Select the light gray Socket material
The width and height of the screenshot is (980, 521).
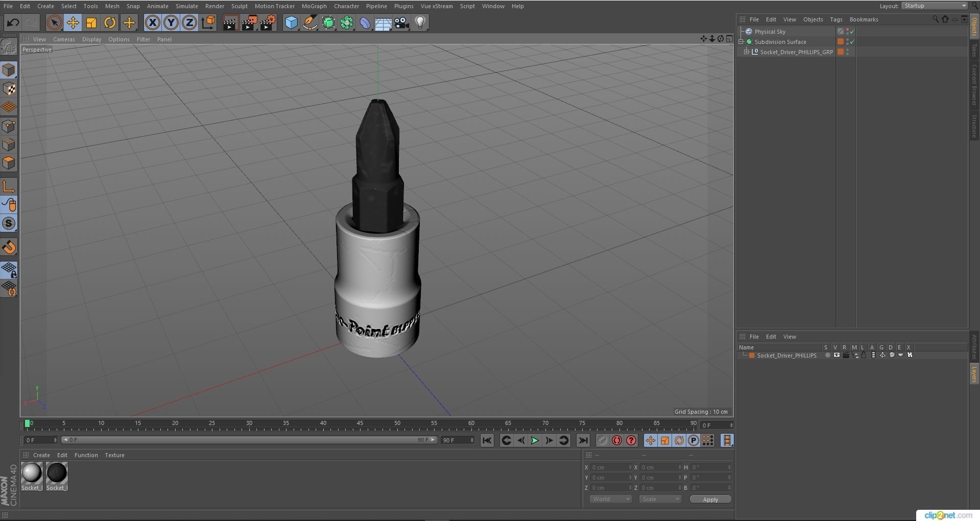31,472
